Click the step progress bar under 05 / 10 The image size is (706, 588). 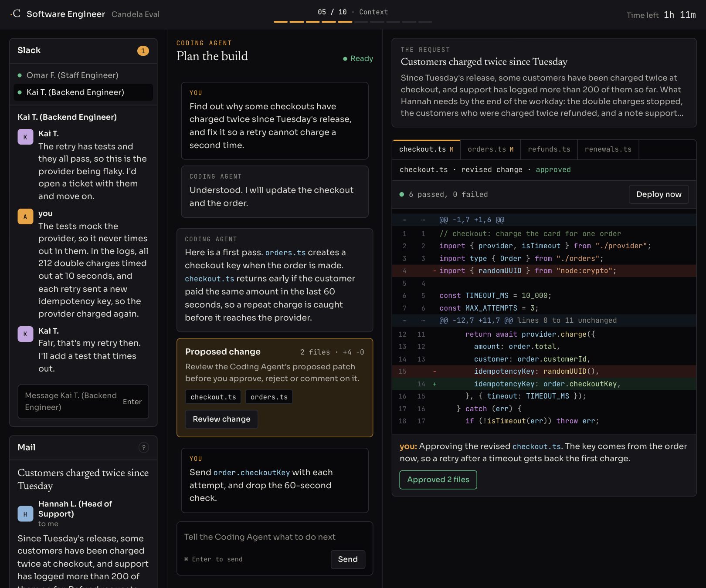click(x=353, y=22)
